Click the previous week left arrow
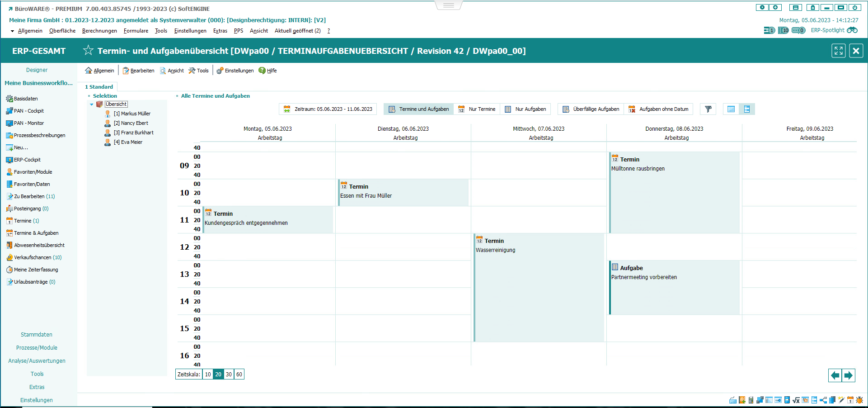Viewport: 868px width, 408px height. (835, 375)
